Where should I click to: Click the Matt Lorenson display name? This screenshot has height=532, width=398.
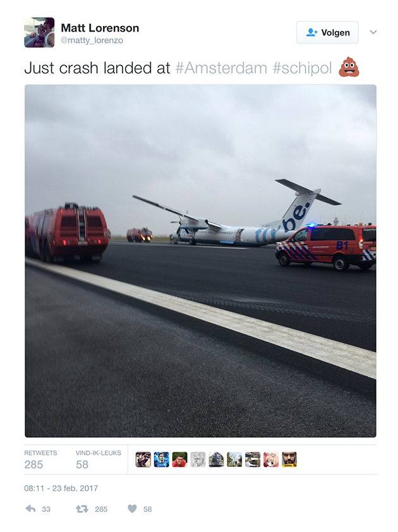coord(100,28)
